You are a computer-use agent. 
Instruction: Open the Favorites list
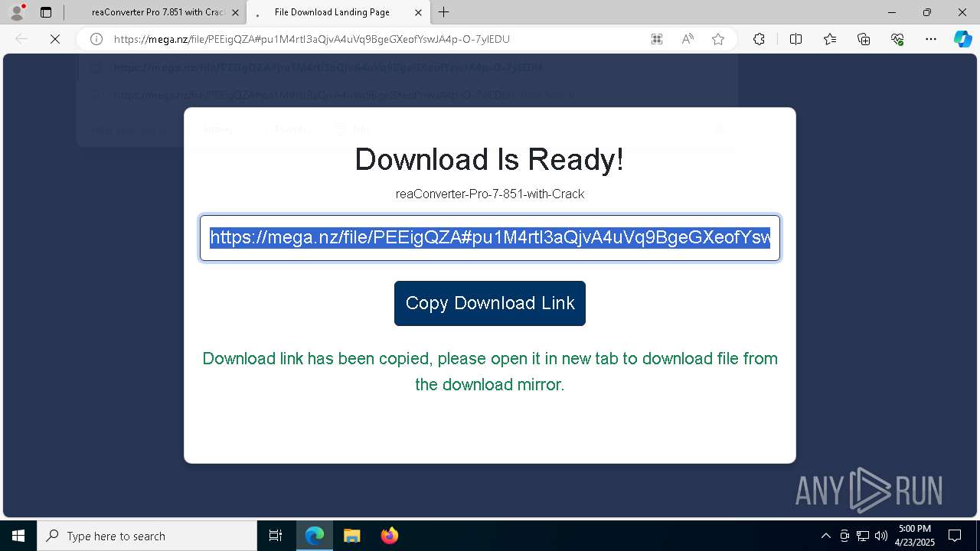pyautogui.click(x=830, y=39)
